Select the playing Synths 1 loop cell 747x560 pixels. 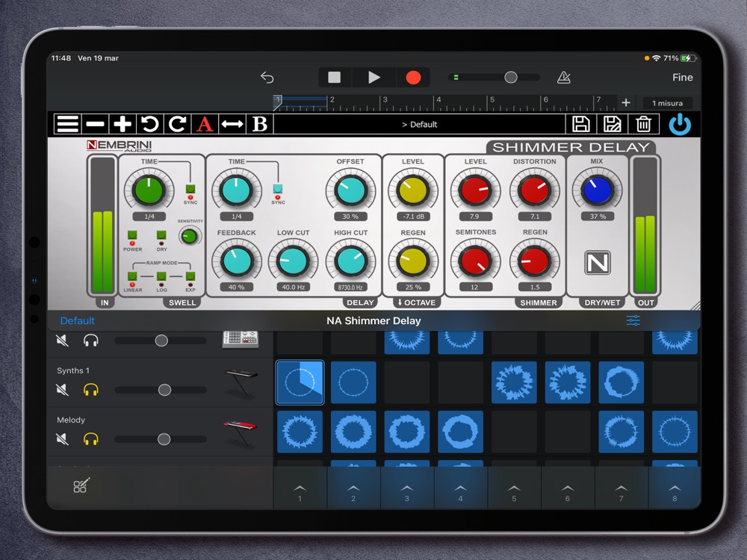[300, 382]
